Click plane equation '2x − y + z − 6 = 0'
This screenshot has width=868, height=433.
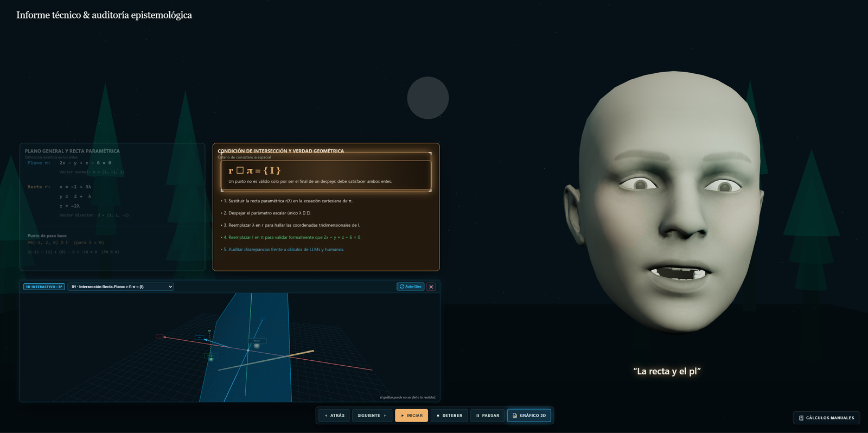point(85,163)
